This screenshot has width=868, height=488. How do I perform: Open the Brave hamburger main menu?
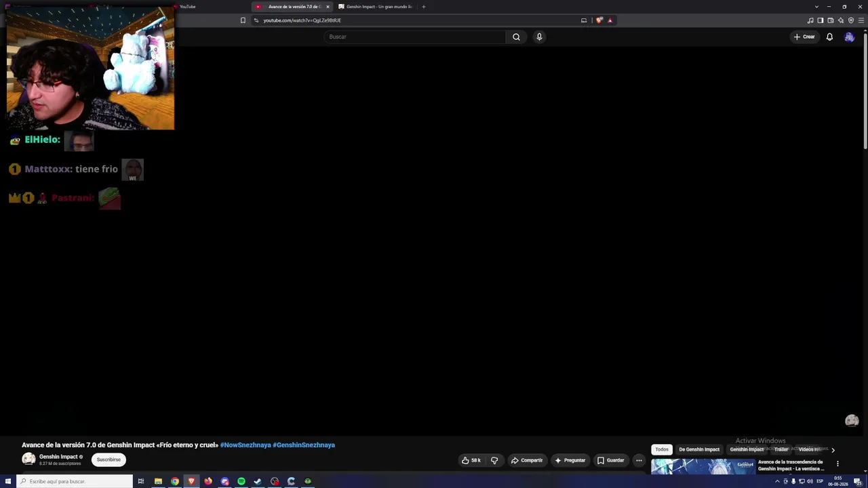pos(861,20)
